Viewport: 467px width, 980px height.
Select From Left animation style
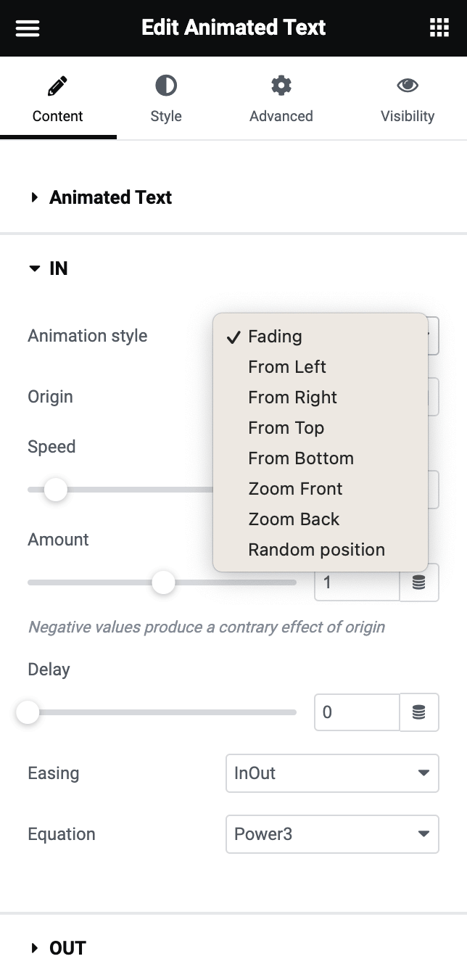pyautogui.click(x=287, y=367)
